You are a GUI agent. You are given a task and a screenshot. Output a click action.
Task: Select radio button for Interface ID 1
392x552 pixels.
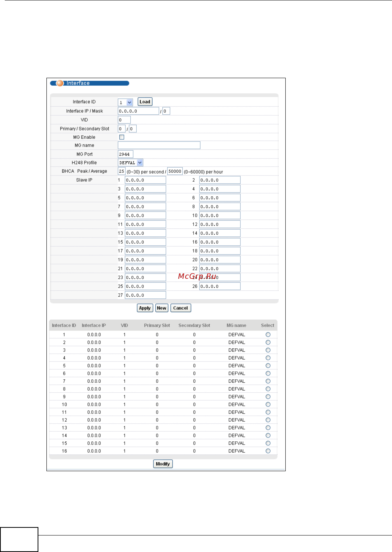(x=268, y=334)
